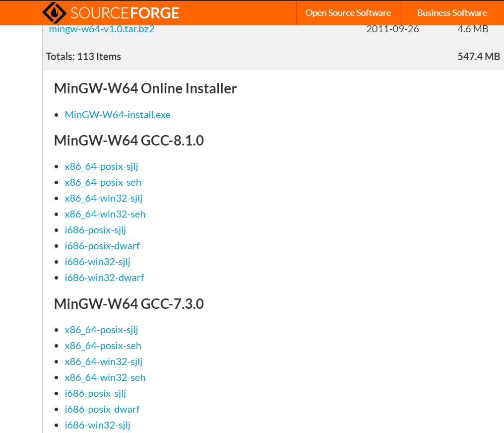Click the 4.6 MB size cell
This screenshot has width=504, height=433.
(473, 29)
